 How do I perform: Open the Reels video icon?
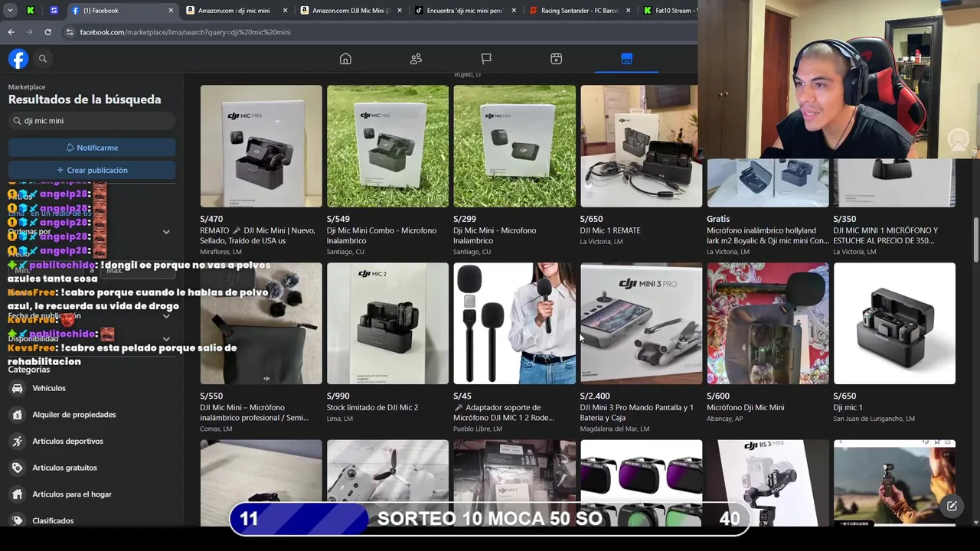pyautogui.click(x=557, y=59)
